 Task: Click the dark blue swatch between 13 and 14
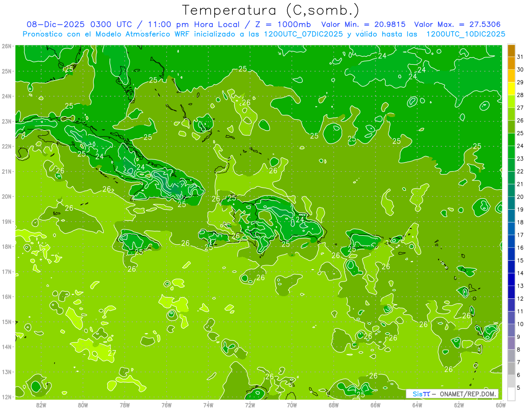point(511,279)
